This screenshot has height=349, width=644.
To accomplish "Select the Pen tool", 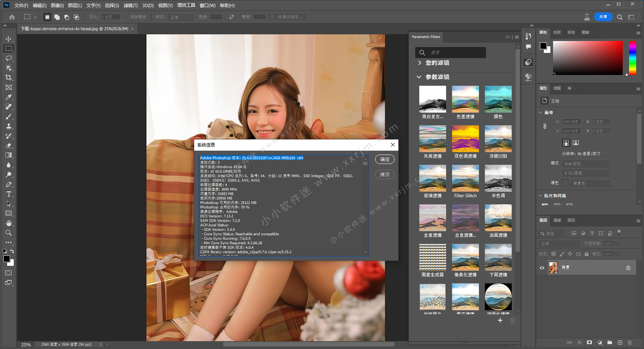I will pos(9,184).
